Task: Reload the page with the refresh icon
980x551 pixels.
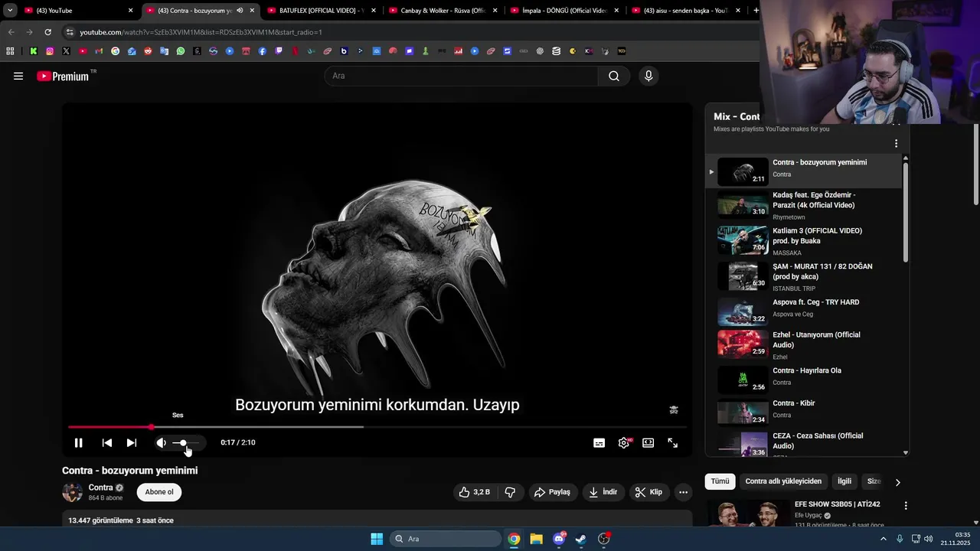Action: point(47,32)
